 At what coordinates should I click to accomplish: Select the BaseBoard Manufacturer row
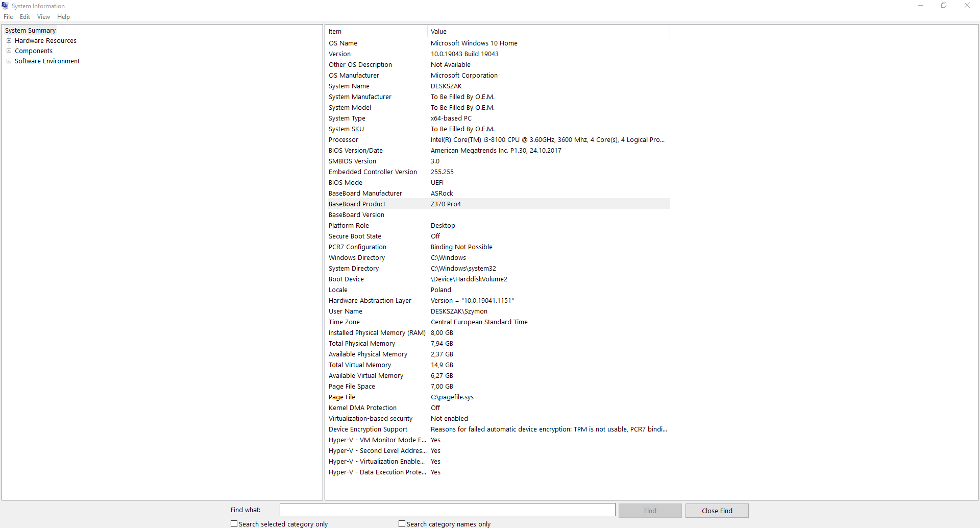498,194
